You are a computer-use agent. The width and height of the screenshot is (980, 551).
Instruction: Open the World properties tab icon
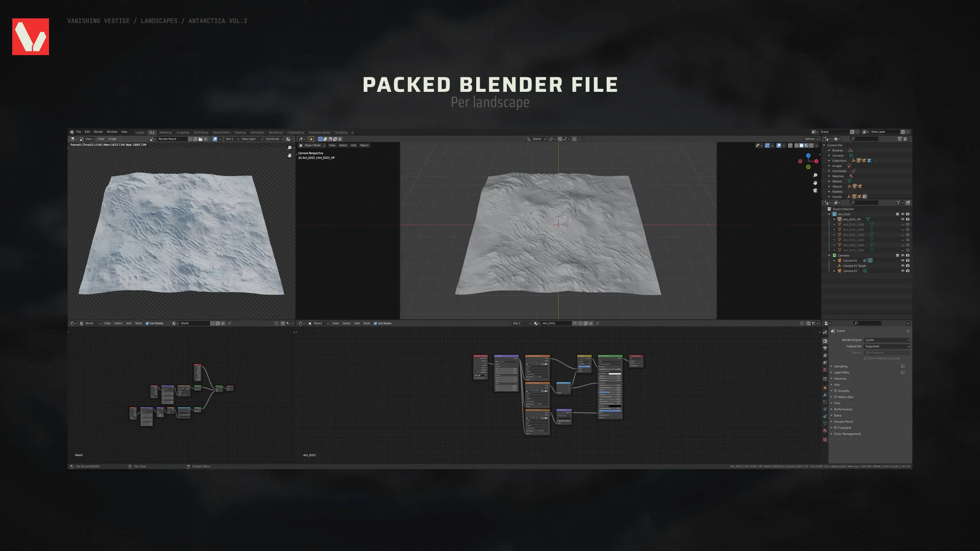click(825, 370)
